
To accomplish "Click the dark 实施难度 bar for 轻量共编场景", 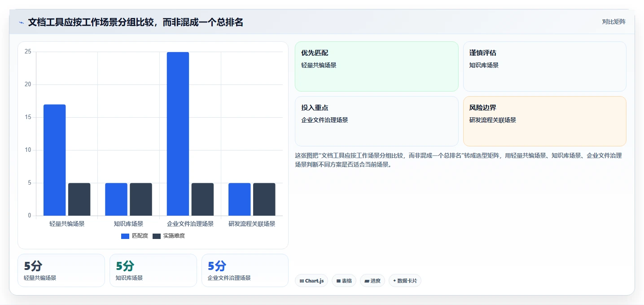I will pyautogui.click(x=79, y=199).
